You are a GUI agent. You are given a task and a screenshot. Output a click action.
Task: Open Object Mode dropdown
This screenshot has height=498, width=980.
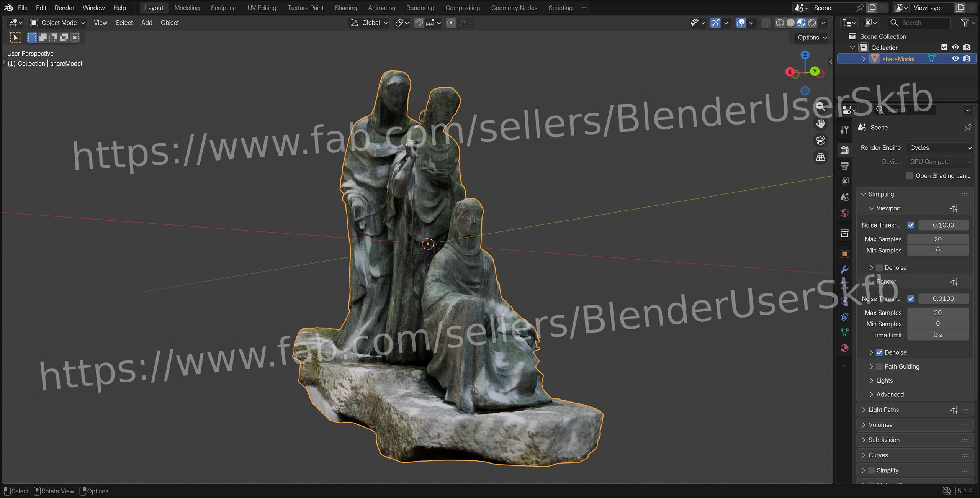coord(57,23)
